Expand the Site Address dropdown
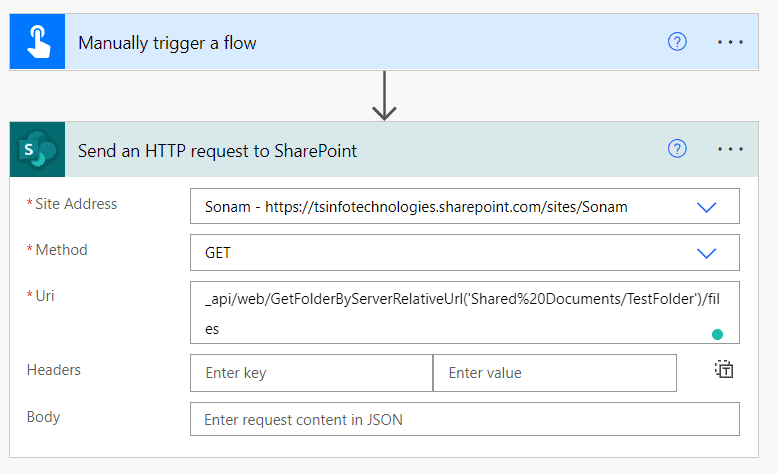 (x=706, y=207)
